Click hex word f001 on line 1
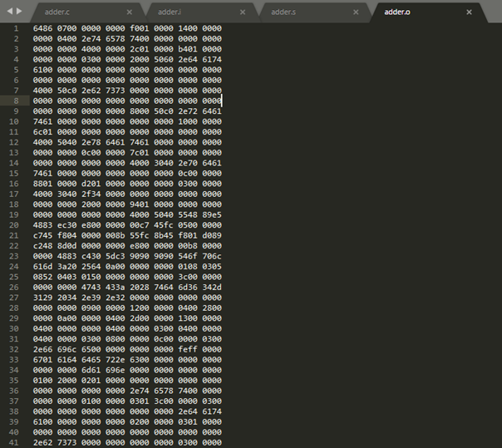Viewport: 502px width, 448px height. [140, 28]
